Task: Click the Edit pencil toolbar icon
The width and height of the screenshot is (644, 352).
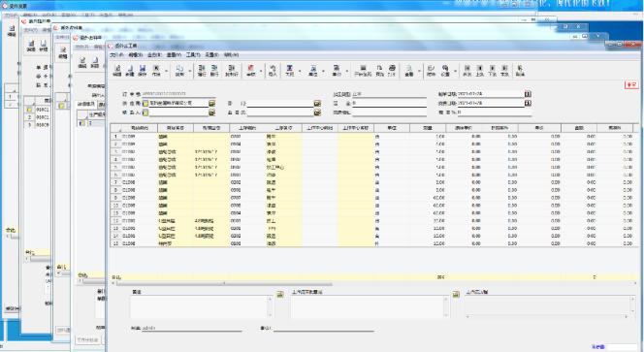Action: click(117, 70)
